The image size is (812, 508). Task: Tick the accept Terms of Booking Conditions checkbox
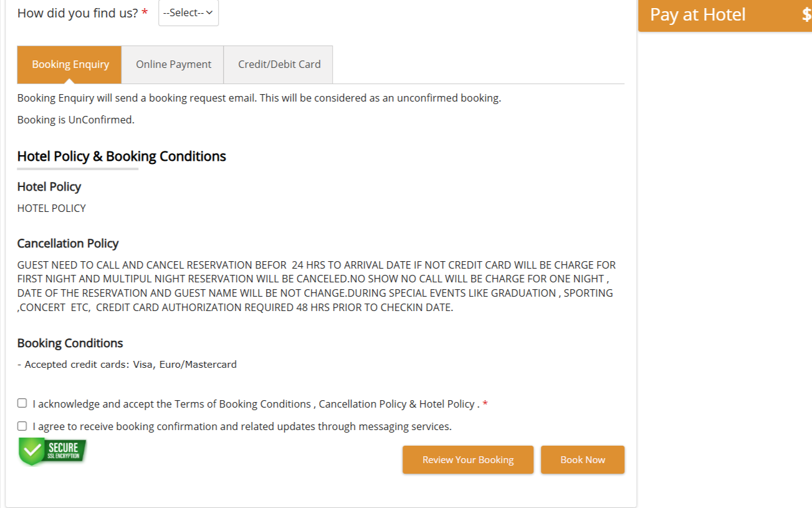(x=22, y=403)
